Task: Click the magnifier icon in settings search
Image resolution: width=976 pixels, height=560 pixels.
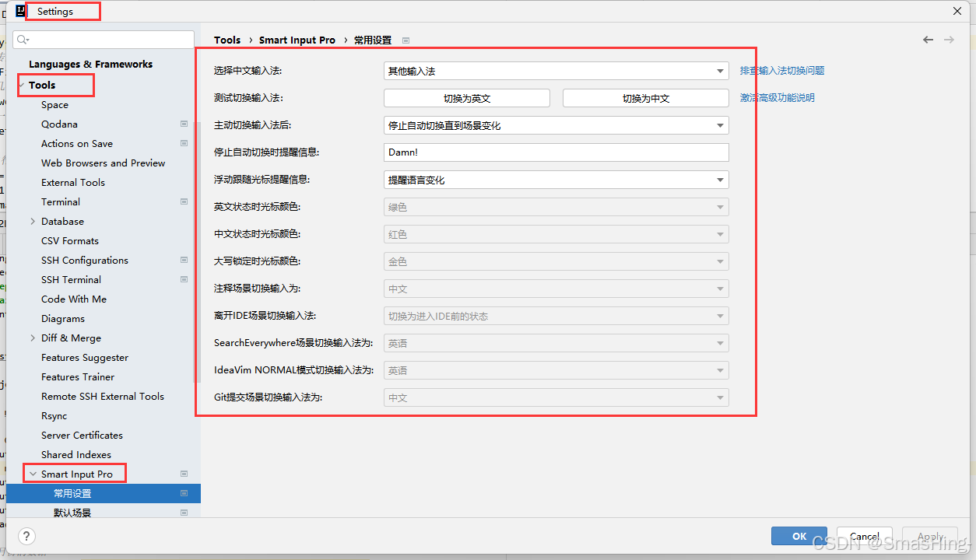Action: click(x=22, y=39)
